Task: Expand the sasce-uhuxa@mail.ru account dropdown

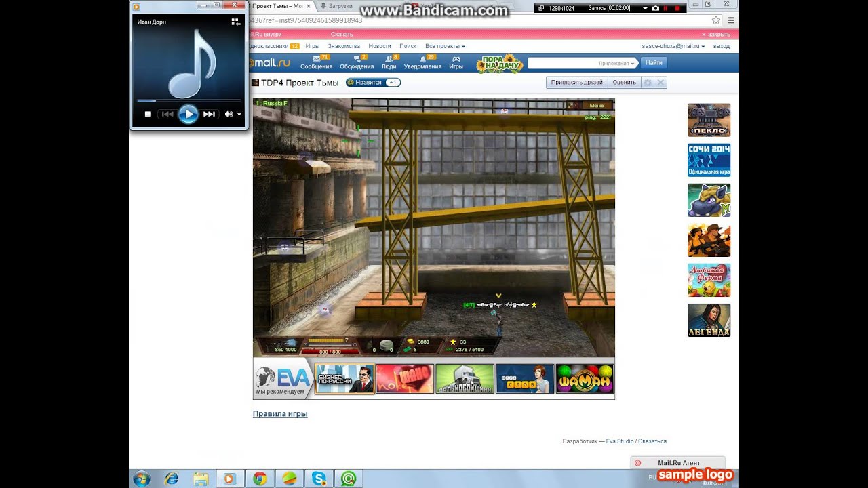Action: [x=673, y=46]
